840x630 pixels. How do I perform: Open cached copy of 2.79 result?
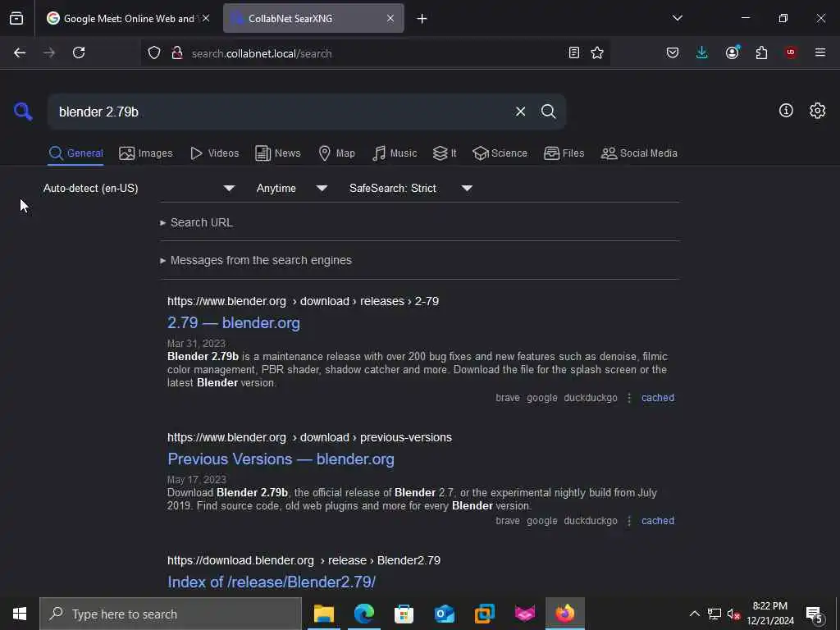click(x=658, y=398)
